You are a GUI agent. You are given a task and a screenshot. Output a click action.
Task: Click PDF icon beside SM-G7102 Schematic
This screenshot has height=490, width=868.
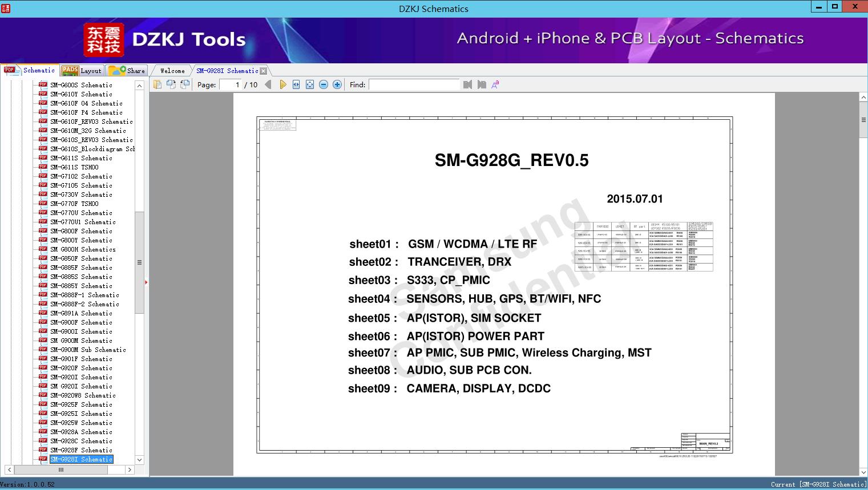[43, 176]
